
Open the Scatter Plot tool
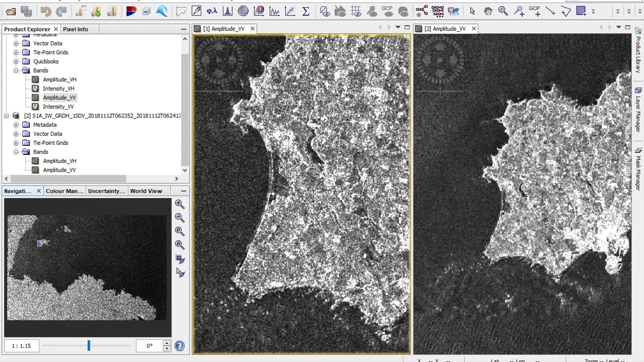290,11
